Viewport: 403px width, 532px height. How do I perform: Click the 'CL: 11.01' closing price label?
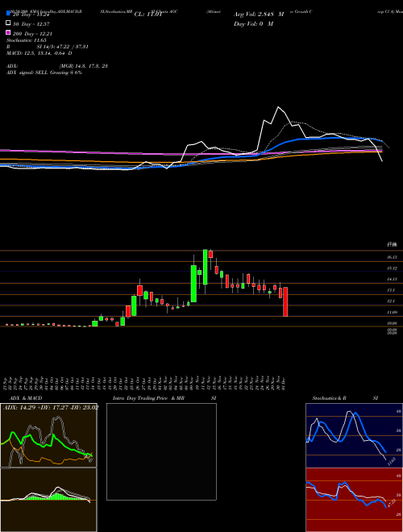(x=147, y=15)
